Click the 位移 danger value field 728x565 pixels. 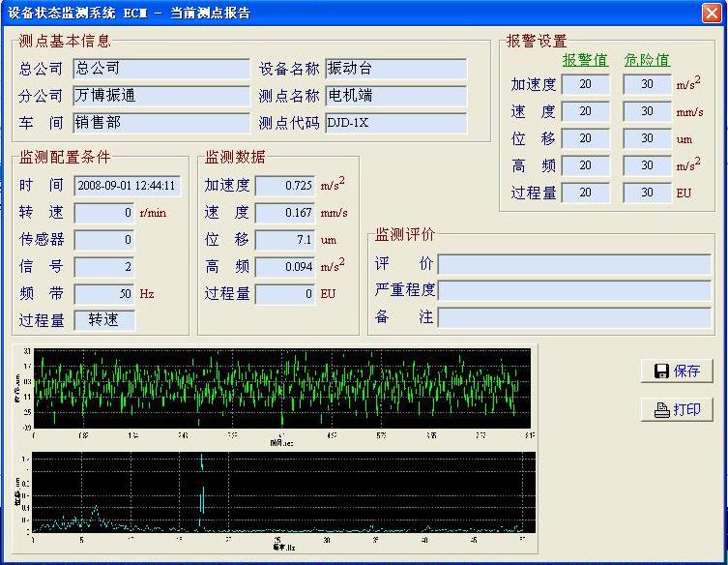pyautogui.click(x=647, y=138)
